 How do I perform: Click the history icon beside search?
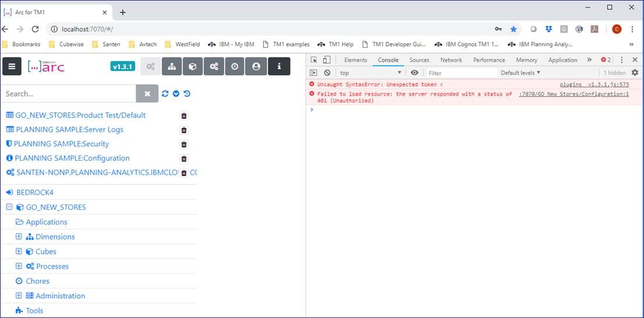(187, 93)
